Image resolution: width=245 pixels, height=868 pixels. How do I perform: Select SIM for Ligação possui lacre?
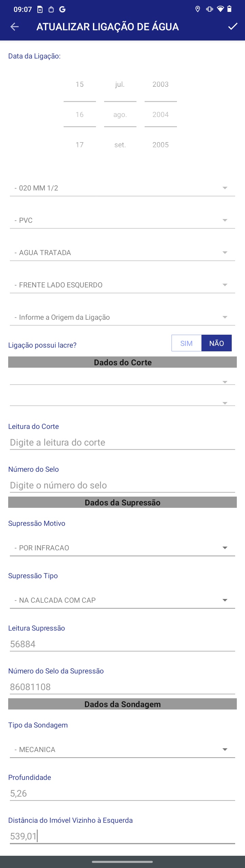[x=186, y=343]
